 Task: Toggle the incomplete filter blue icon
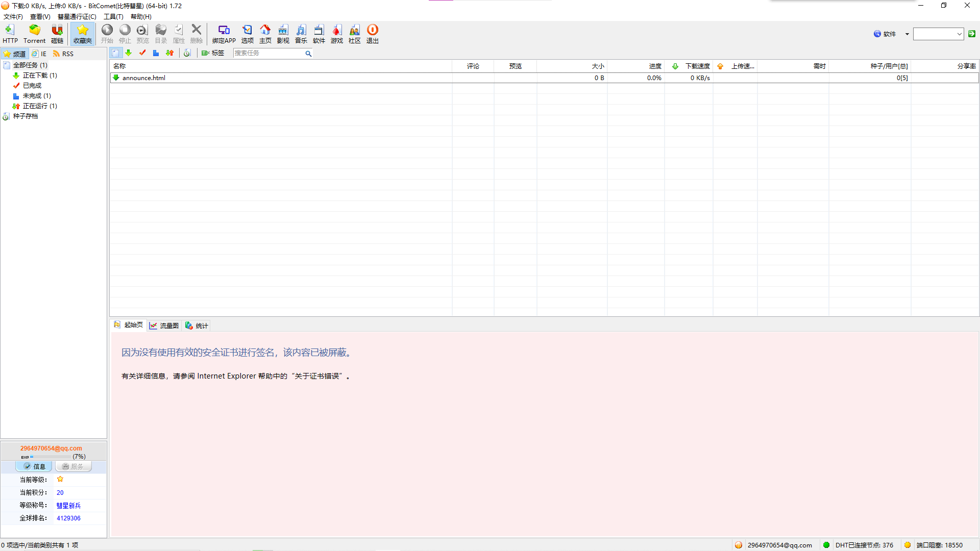pyautogui.click(x=156, y=53)
